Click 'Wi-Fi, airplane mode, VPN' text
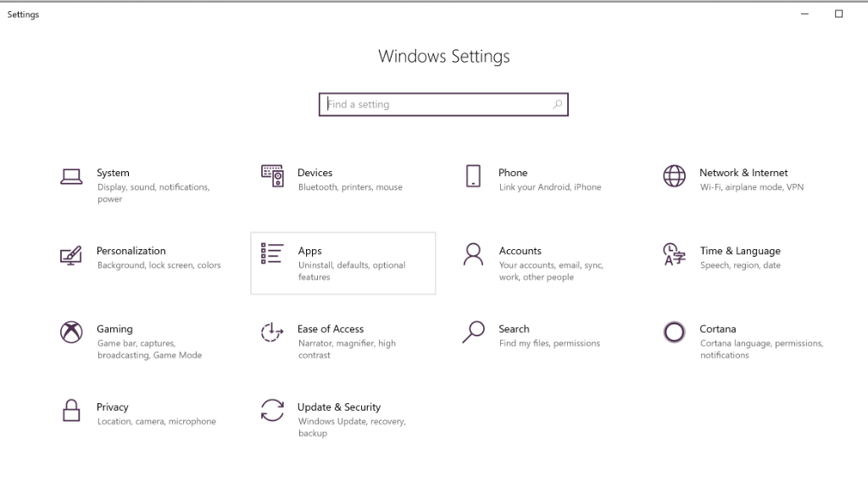This screenshot has height=482, width=868. coord(752,187)
